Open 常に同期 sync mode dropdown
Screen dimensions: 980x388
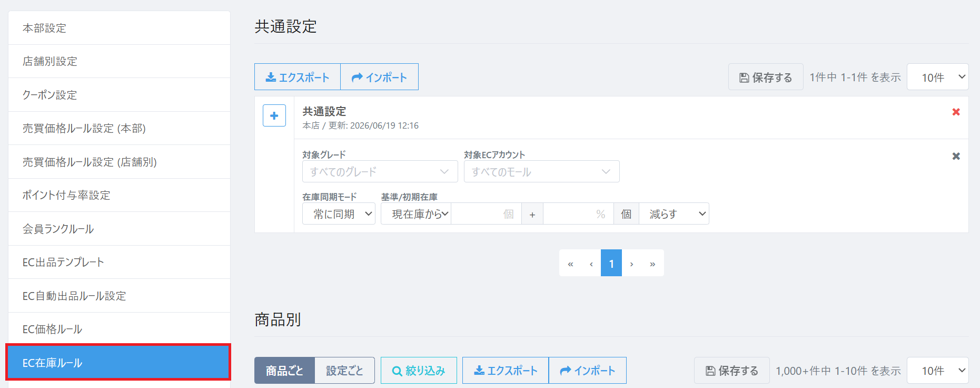tap(339, 214)
